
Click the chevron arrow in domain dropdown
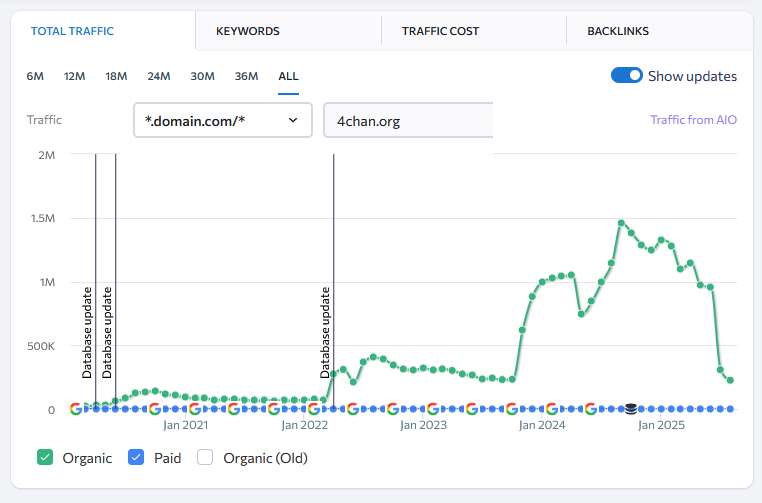tap(293, 120)
